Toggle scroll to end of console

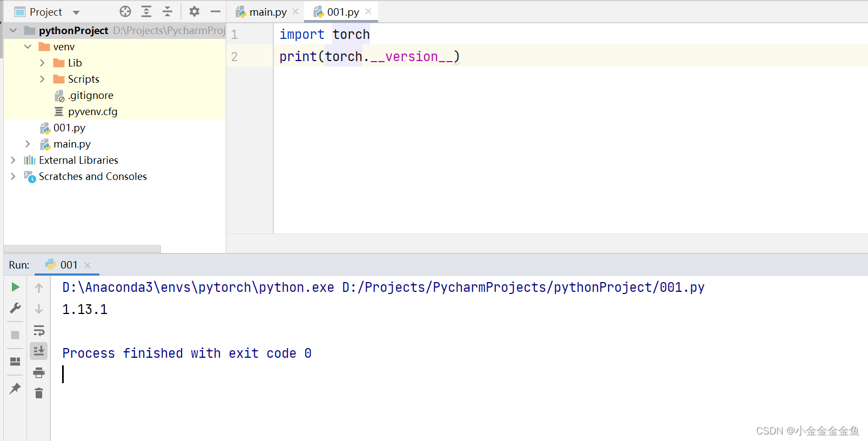pyautogui.click(x=39, y=351)
